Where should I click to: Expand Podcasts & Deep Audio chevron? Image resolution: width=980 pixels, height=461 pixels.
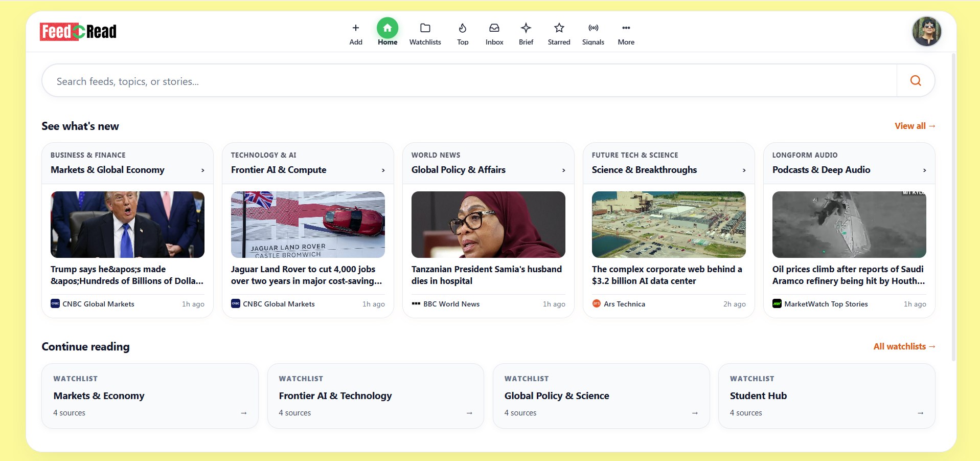pos(925,170)
